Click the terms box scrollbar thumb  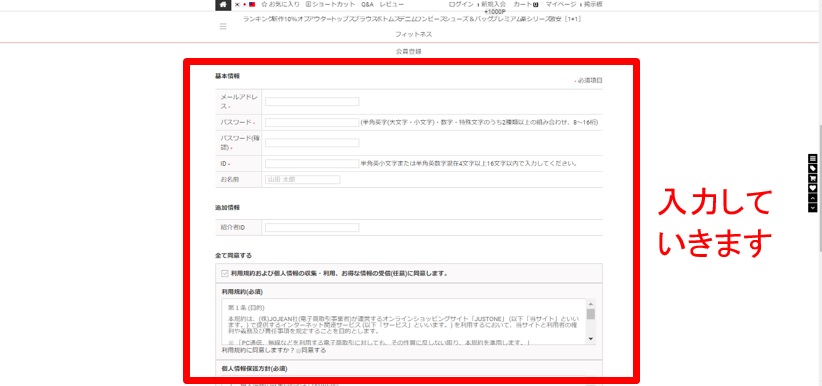(x=591, y=314)
